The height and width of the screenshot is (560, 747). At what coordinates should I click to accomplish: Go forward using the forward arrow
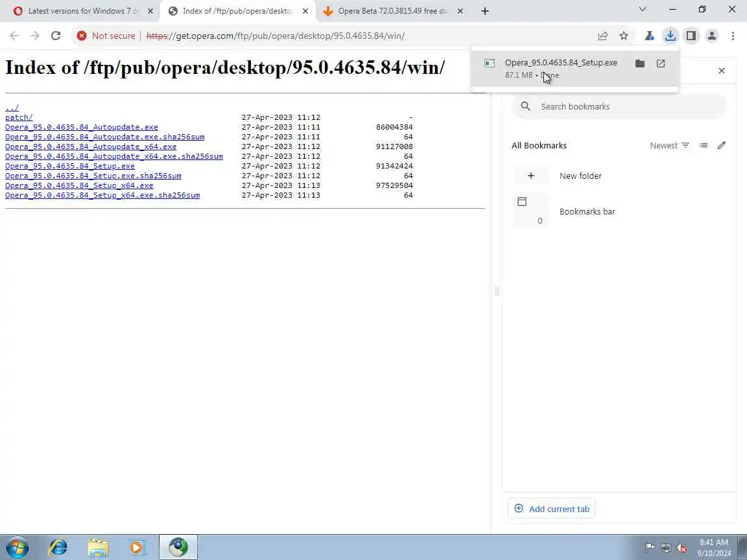click(x=35, y=36)
